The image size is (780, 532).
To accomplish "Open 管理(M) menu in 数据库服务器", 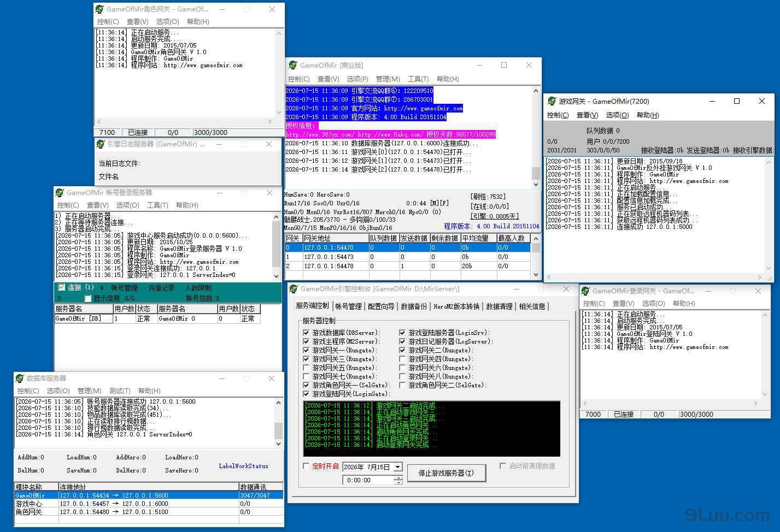I will coord(90,391).
